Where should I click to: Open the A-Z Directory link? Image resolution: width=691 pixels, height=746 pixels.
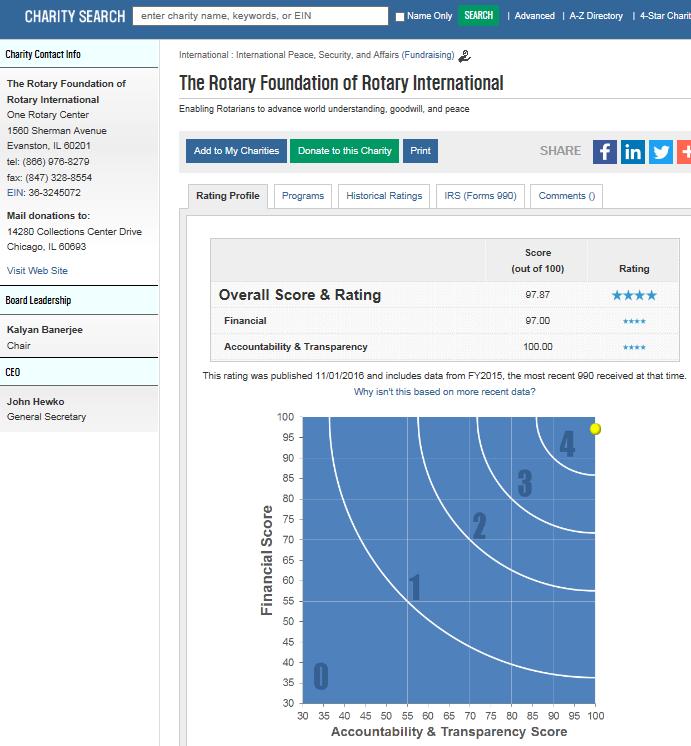(x=596, y=16)
